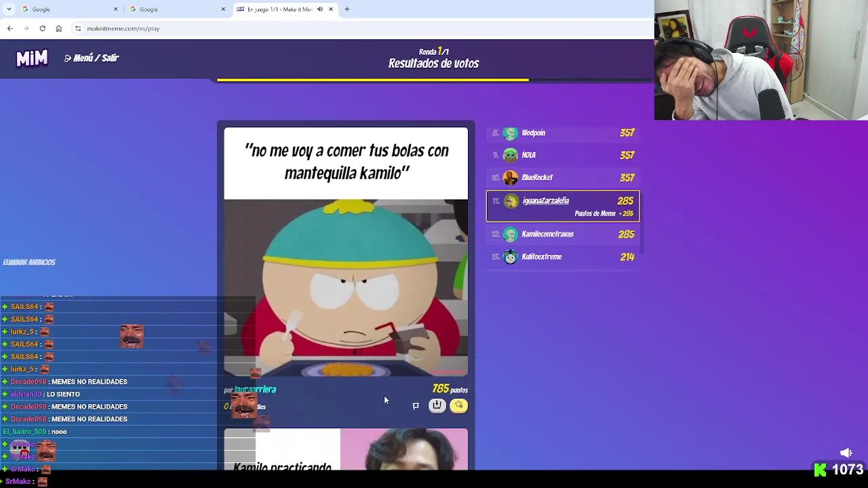Toggle the sound speaker icon
The height and width of the screenshot is (488, 868).
pos(846,453)
